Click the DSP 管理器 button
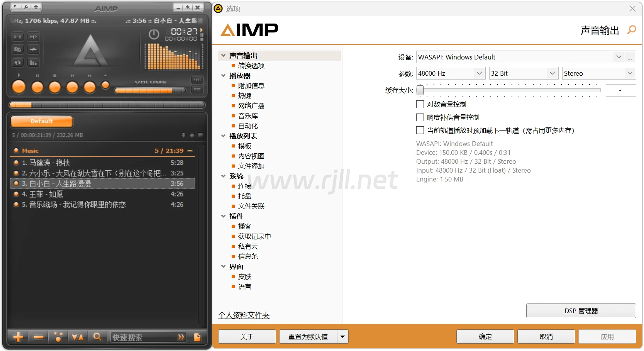Screen dimensions: 644x351 coord(581,311)
